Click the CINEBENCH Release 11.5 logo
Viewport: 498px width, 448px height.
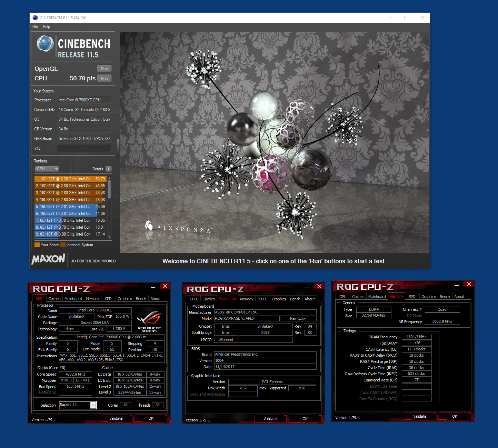(x=73, y=47)
